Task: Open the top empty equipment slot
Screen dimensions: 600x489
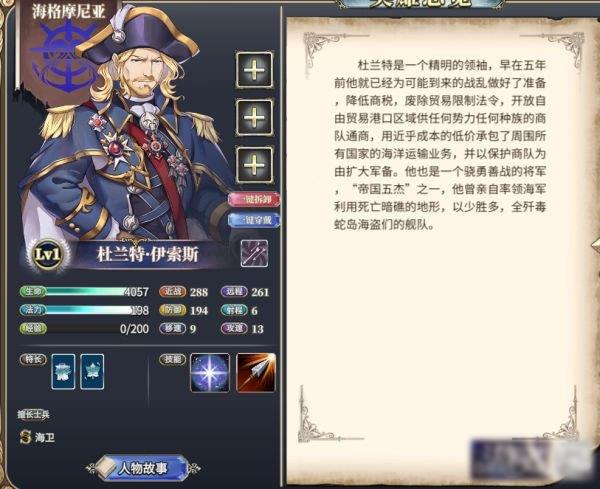Action: click(254, 70)
